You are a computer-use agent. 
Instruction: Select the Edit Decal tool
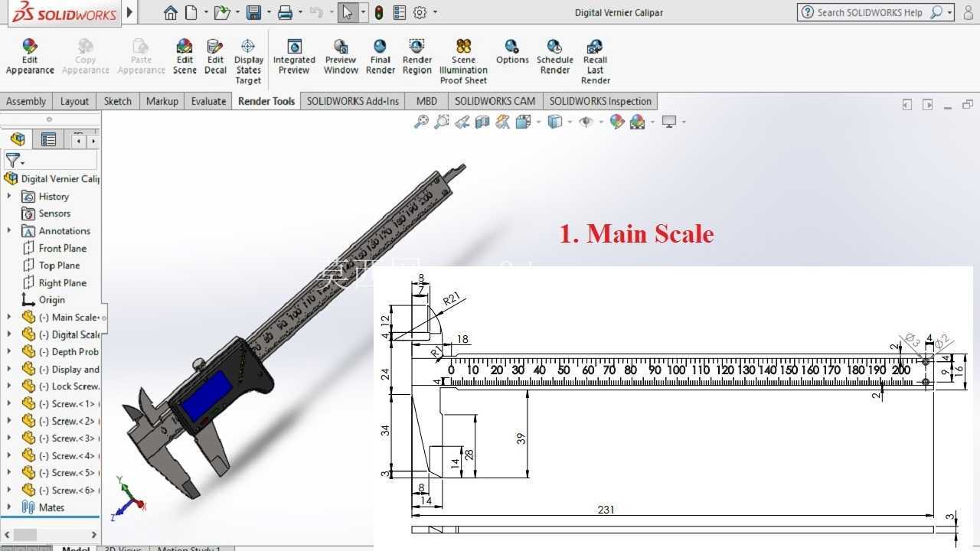215,57
